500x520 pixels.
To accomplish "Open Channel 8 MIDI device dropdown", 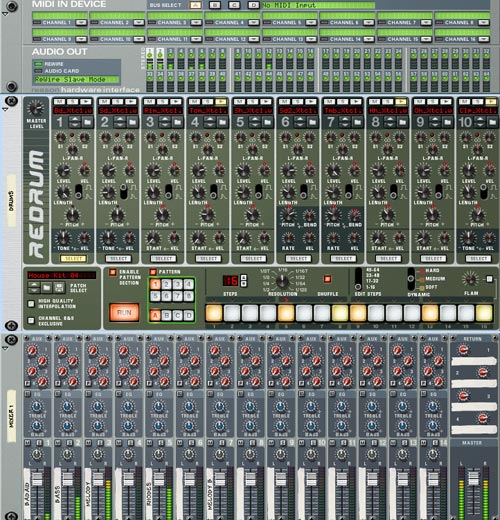I will pos(484,22).
